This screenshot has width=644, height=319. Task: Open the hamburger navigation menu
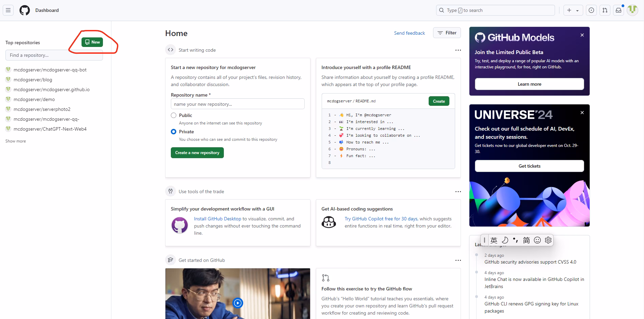(x=8, y=10)
